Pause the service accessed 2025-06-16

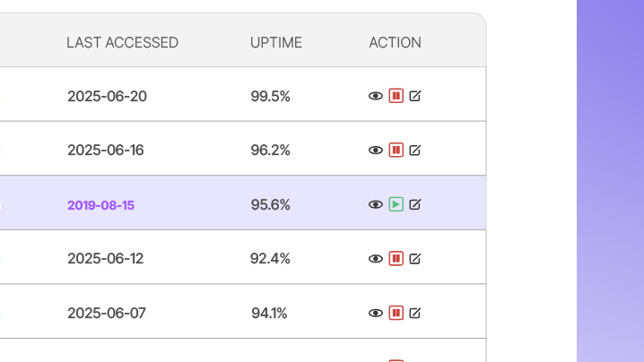click(396, 151)
